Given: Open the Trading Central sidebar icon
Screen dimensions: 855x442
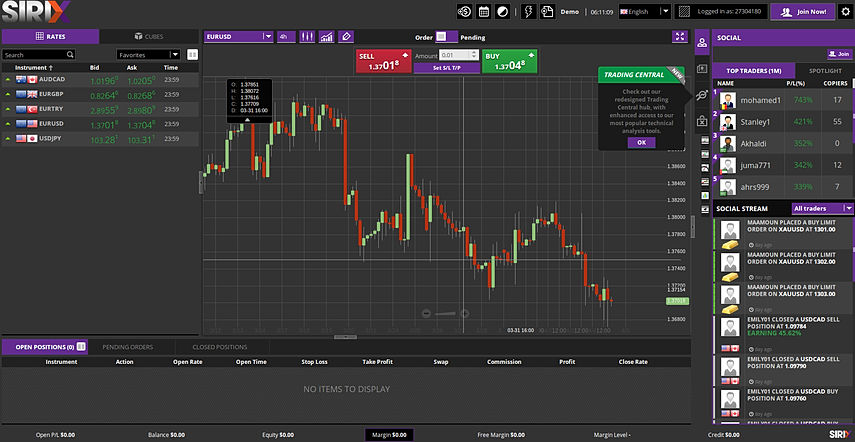Looking at the screenshot, I should (702, 95).
